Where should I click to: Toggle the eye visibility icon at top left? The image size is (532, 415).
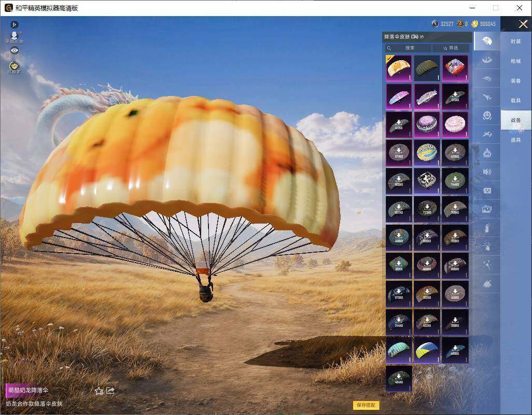point(14,50)
